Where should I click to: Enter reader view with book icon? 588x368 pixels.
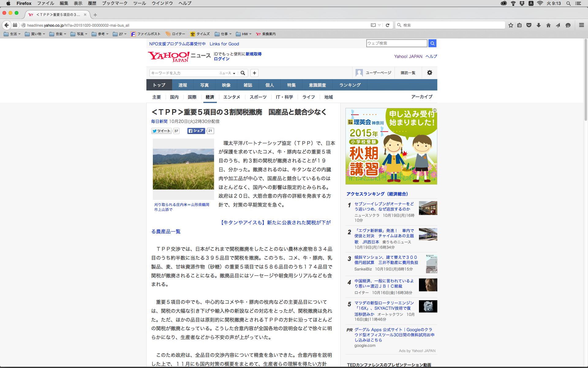click(373, 25)
